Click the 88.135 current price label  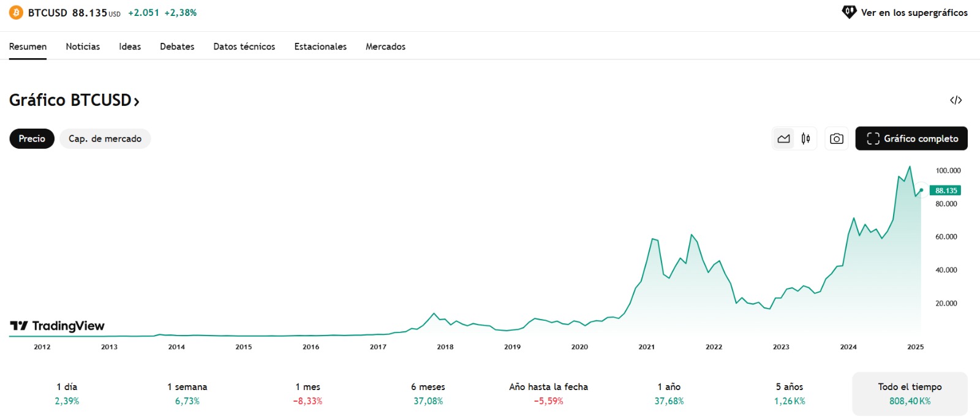click(x=946, y=190)
